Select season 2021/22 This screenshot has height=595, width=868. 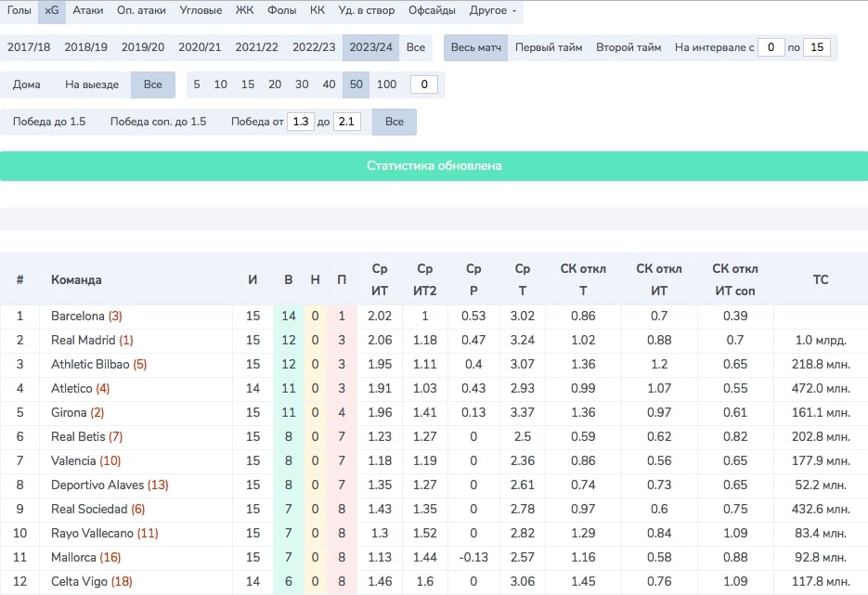pyautogui.click(x=257, y=47)
